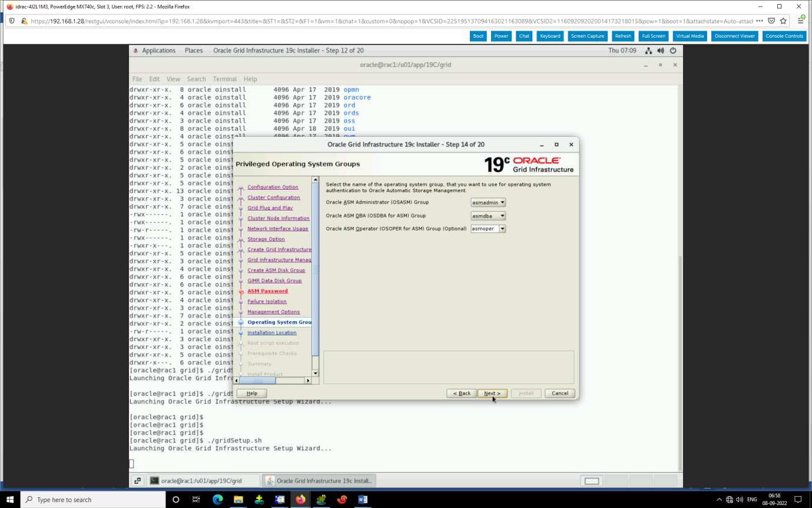The image size is (812, 508).
Task: Click steps list horizontal scroll right arrow
Action: click(x=307, y=381)
